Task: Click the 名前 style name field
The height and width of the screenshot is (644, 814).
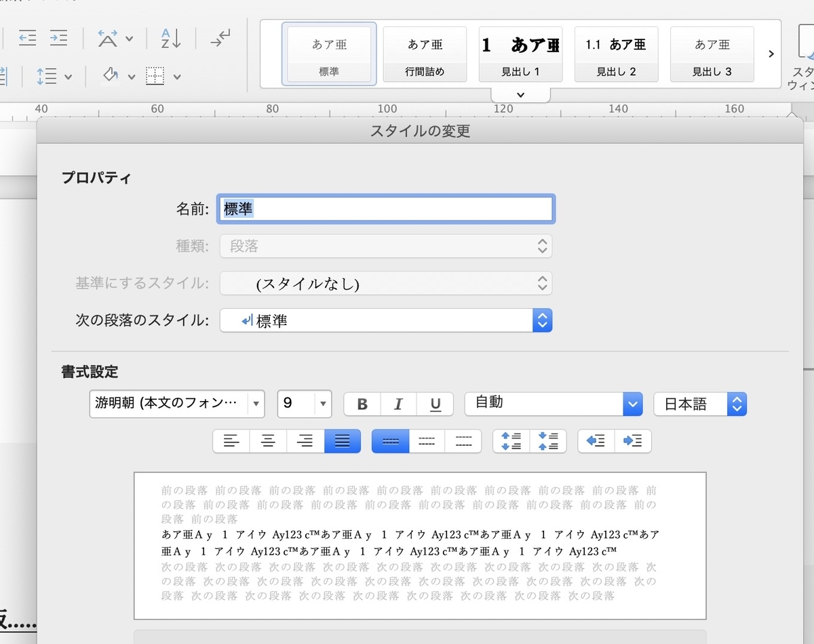Action: (x=386, y=209)
